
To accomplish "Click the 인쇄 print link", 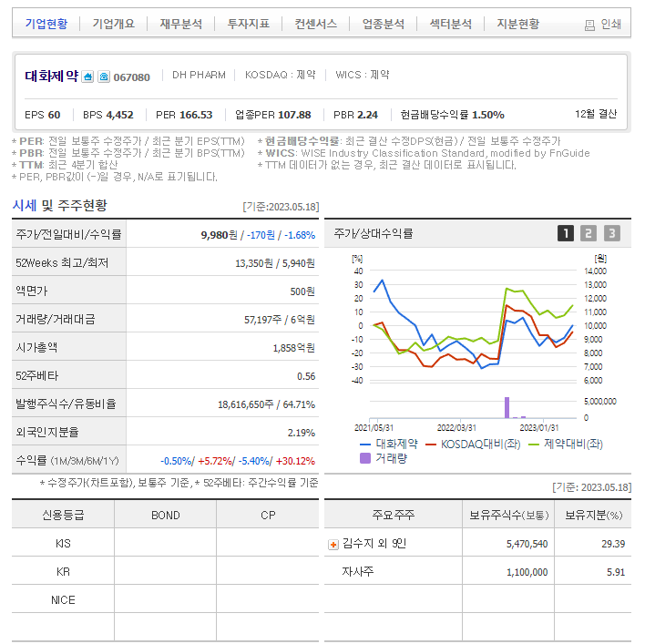I will (x=611, y=25).
